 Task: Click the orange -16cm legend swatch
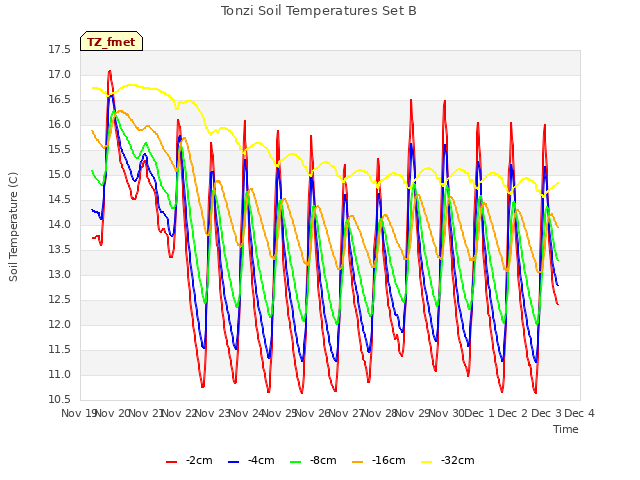pyautogui.click(x=358, y=462)
